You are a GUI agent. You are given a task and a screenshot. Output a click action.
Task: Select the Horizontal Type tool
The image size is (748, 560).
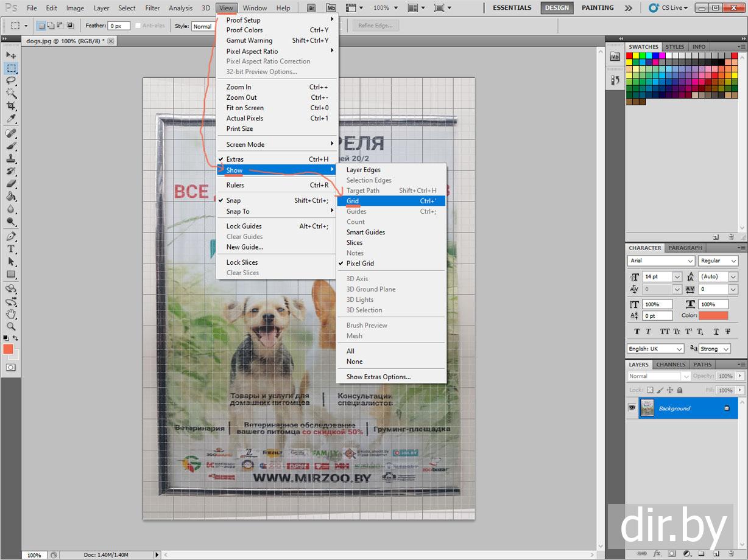pos(11,249)
